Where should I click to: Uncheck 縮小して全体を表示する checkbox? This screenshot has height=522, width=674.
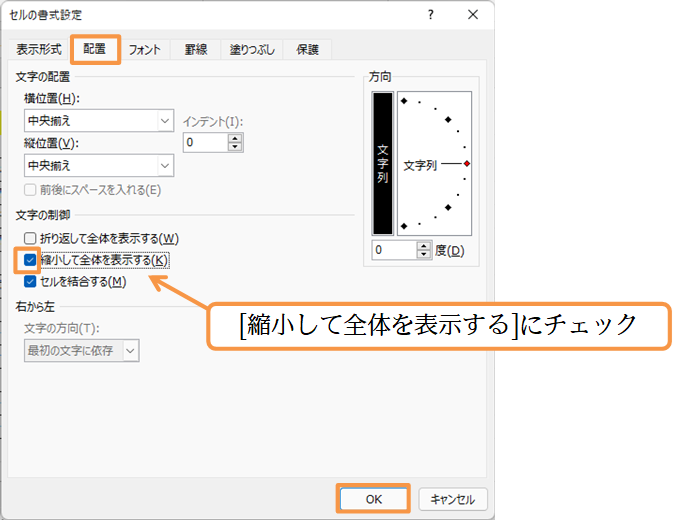[30, 260]
